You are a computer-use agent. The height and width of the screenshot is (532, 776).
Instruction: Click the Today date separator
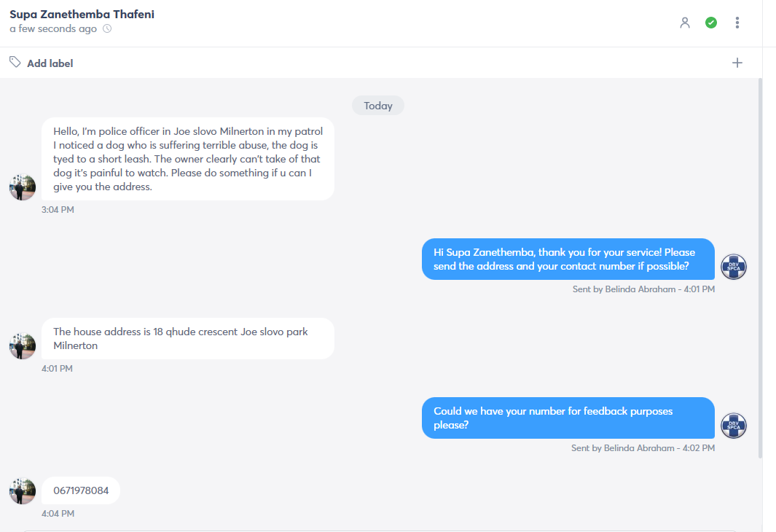[378, 106]
